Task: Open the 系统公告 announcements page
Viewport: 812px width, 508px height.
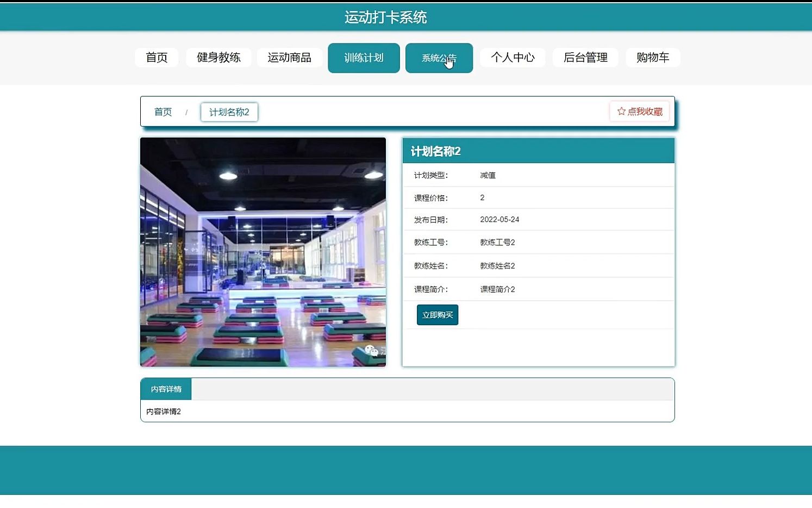Action: pyautogui.click(x=439, y=57)
